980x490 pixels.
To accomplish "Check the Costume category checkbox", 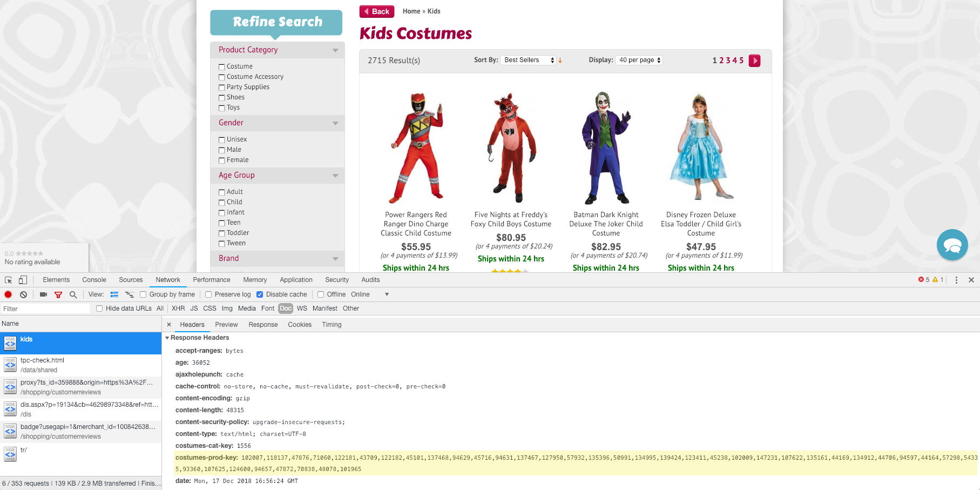I will 221,67.
